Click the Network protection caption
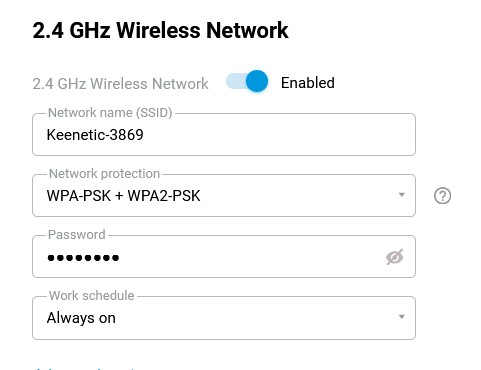The width and height of the screenshot is (481, 370). [104, 174]
